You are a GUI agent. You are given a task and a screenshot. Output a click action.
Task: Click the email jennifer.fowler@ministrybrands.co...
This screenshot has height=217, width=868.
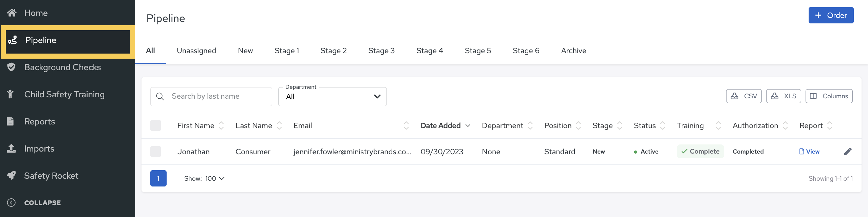point(352,152)
